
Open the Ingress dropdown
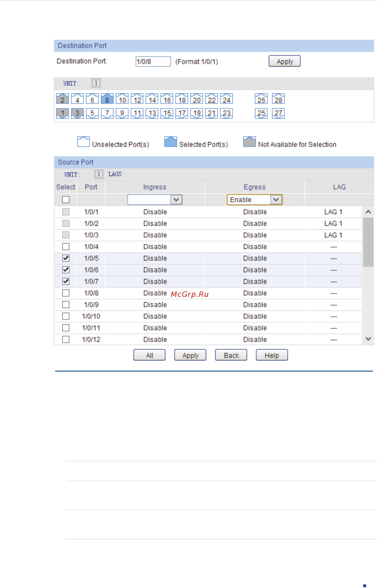click(155, 200)
